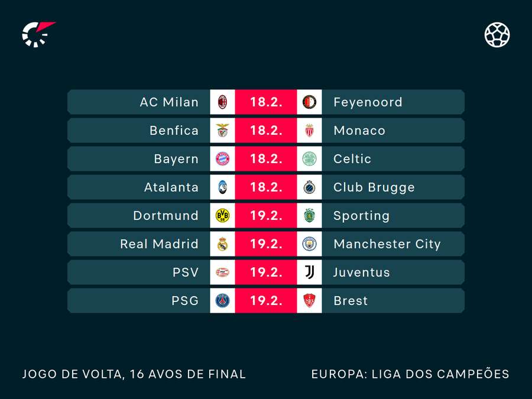
Task: Select the Real Madrid crest
Action: [x=223, y=244]
